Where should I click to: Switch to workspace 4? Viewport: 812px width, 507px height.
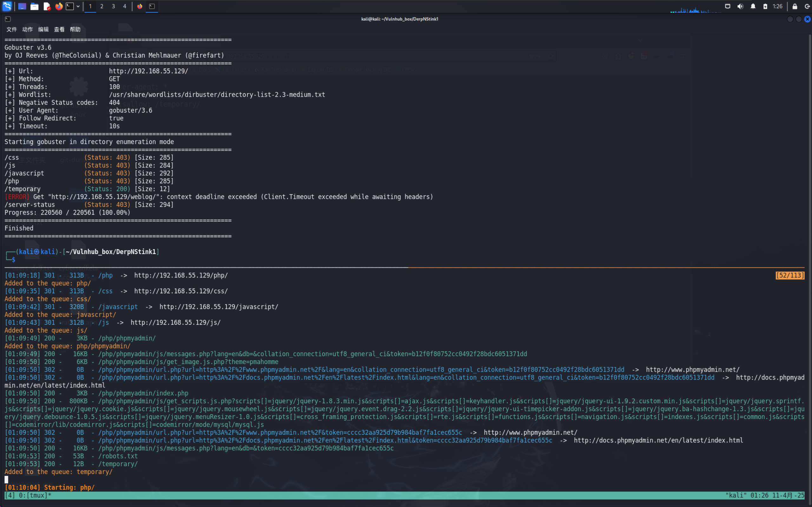pos(124,6)
